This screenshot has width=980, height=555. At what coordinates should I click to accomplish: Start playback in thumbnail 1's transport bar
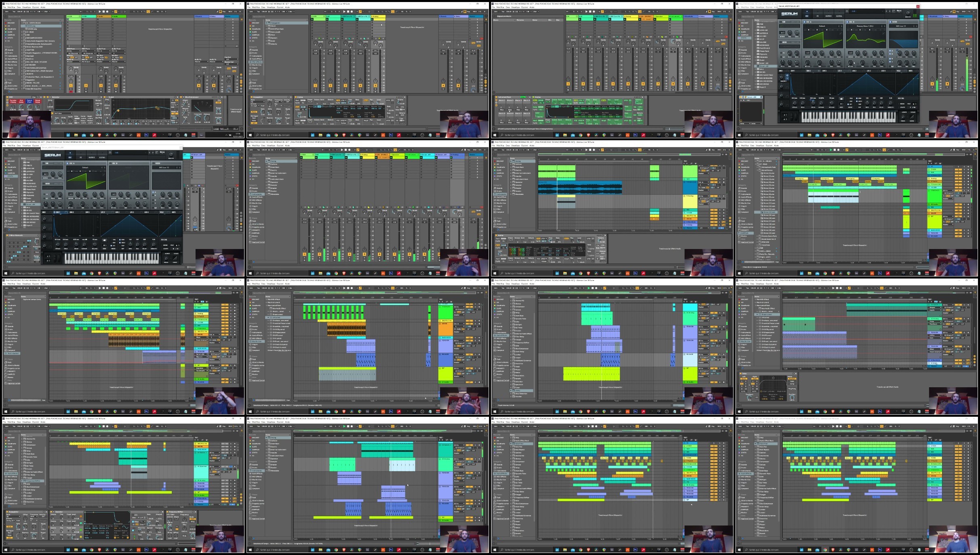[x=100, y=11]
